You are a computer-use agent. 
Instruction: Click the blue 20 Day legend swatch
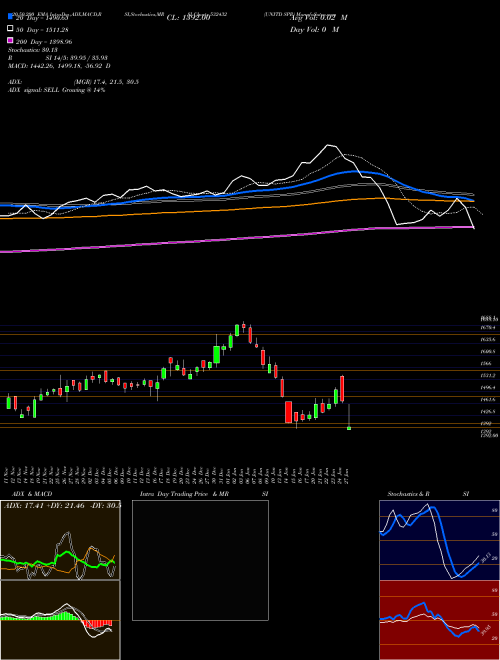tap(10, 16)
